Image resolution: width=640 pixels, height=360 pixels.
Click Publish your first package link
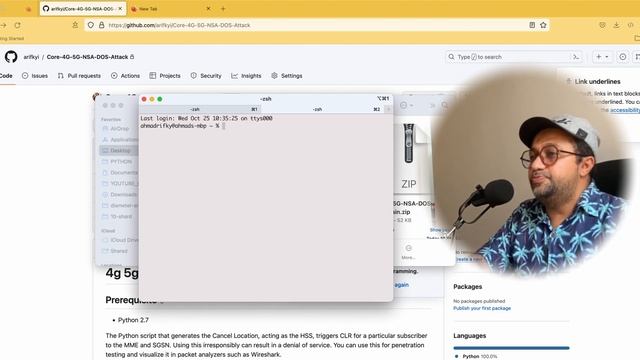tap(482, 308)
